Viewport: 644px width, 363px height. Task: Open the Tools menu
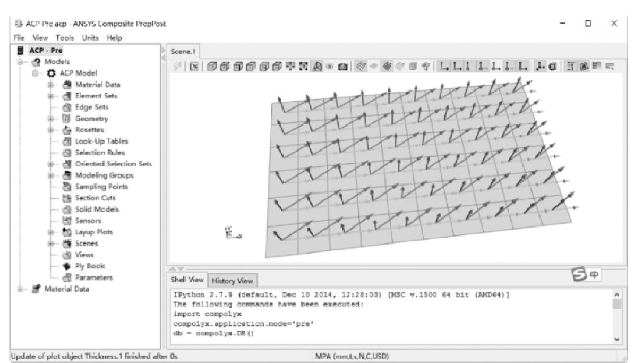65,38
